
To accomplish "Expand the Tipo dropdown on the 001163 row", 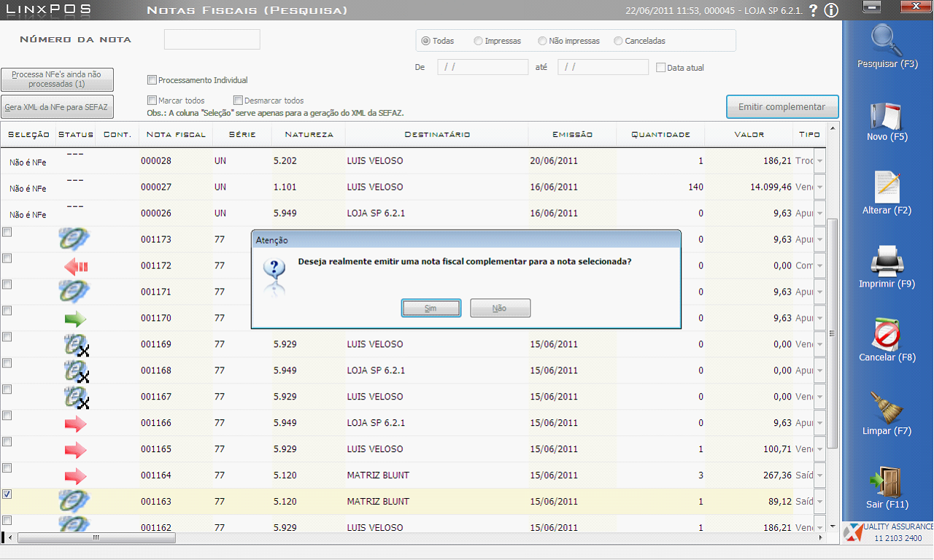I will coord(819,502).
